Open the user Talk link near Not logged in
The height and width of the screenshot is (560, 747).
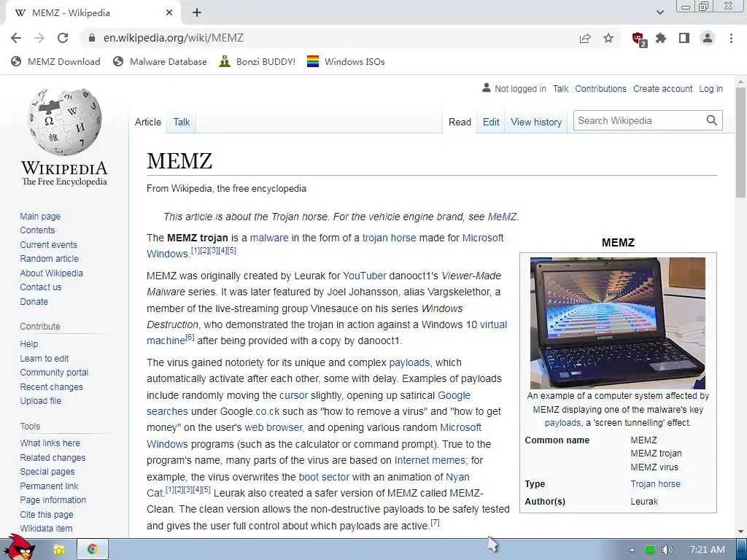tap(561, 88)
